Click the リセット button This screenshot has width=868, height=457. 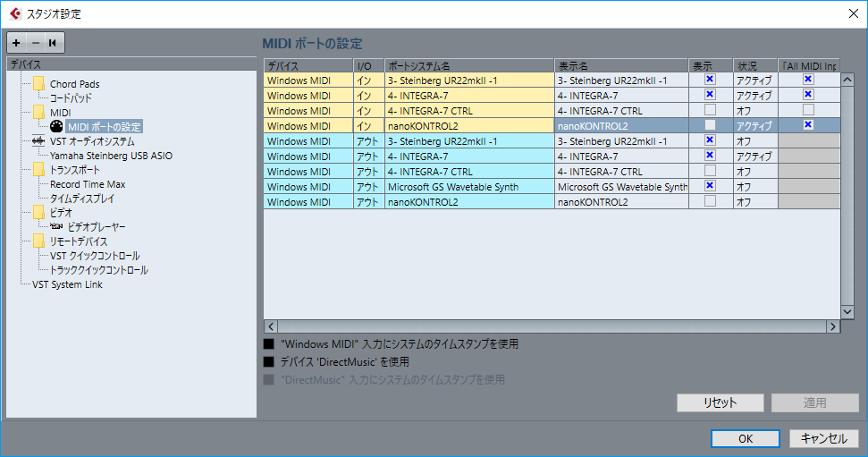(721, 402)
